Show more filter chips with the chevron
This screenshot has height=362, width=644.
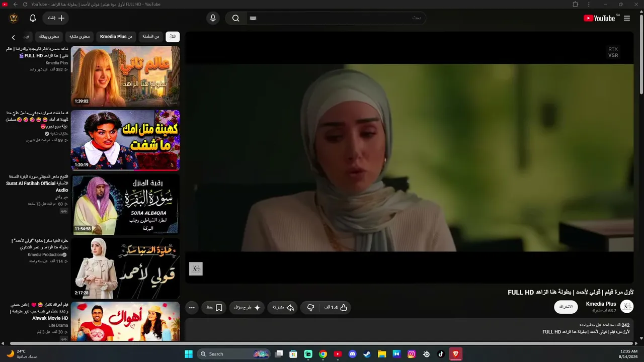click(14, 37)
